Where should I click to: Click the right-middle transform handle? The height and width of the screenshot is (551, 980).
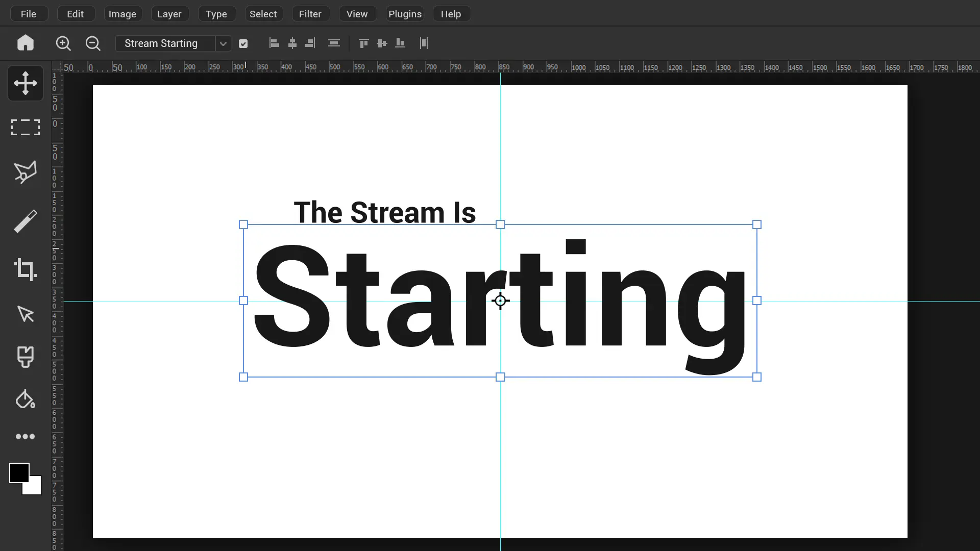click(757, 301)
